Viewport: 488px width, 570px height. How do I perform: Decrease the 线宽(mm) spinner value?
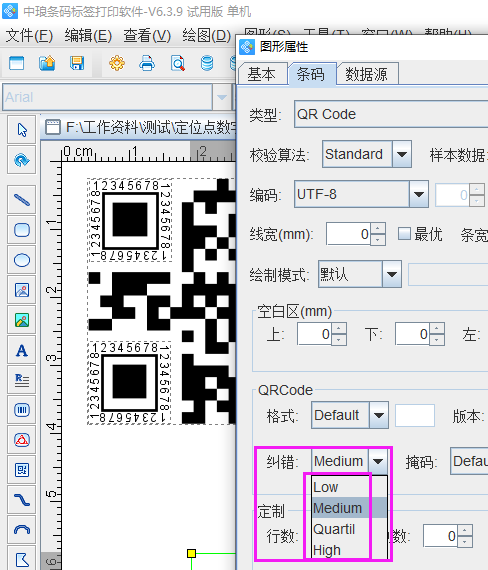point(378,240)
